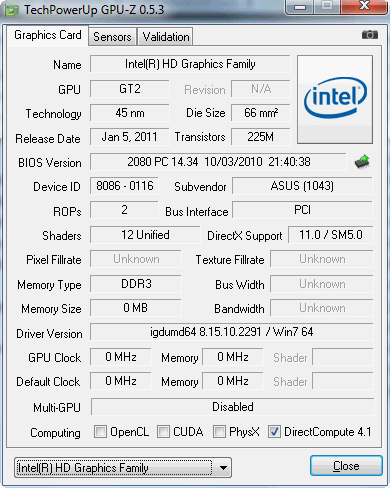Viewport: 390px width, 488px height.
Task: Click the Close button
Action: tap(346, 466)
